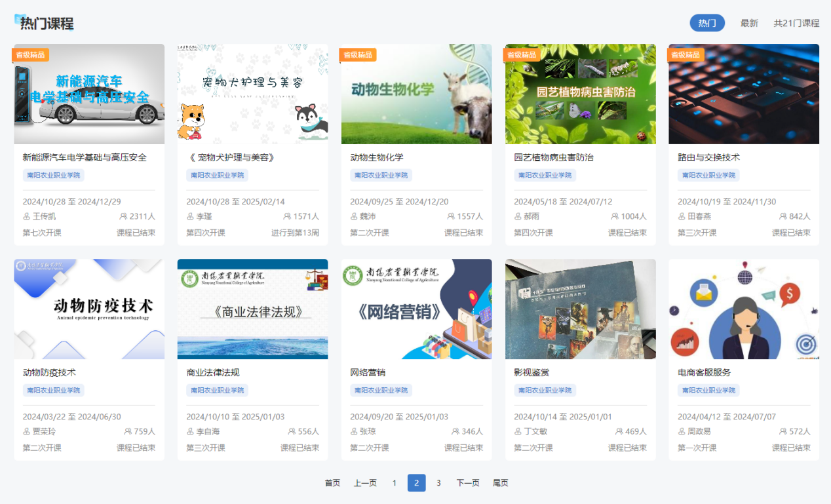The image size is (831, 504).
Task: Click teacher icon beside 王传凯
Action: 27,216
